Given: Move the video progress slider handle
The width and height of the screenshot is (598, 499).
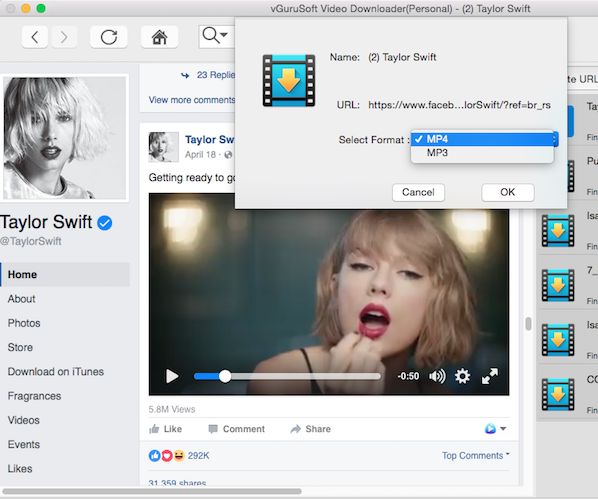Looking at the screenshot, I should [x=225, y=376].
